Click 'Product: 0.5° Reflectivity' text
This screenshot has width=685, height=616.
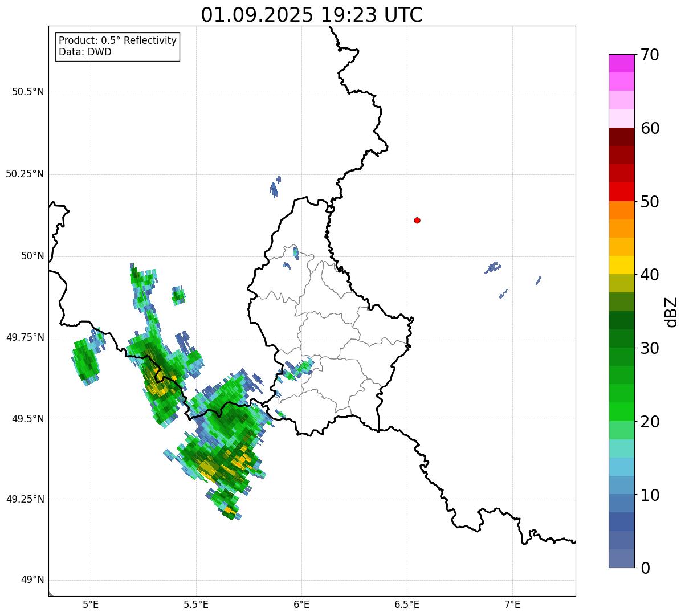pos(117,41)
